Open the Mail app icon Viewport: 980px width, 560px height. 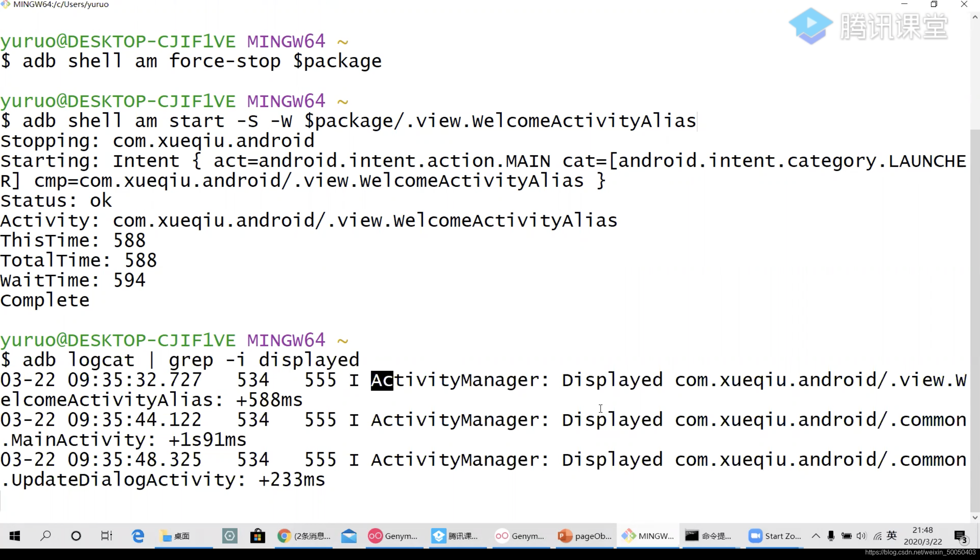(x=349, y=536)
